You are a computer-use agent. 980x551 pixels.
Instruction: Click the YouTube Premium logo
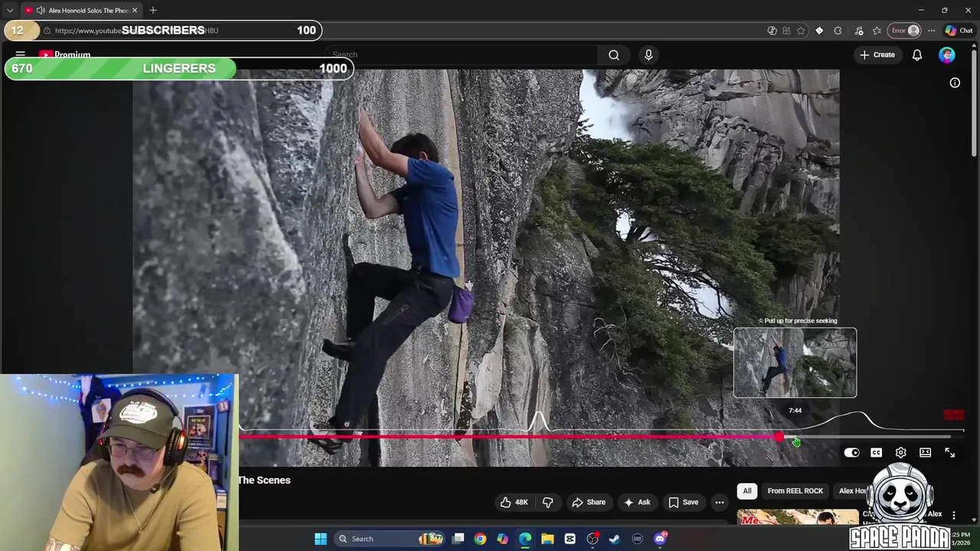pos(65,54)
